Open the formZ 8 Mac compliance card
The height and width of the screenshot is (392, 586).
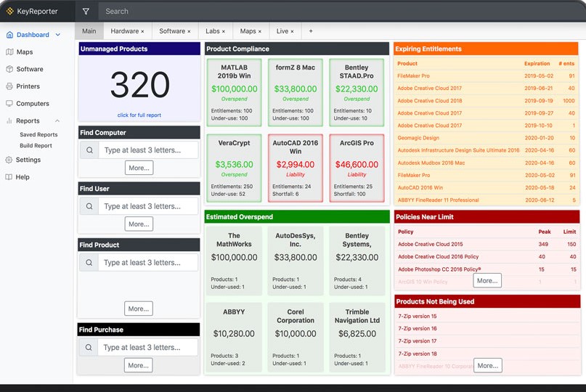tap(296, 93)
